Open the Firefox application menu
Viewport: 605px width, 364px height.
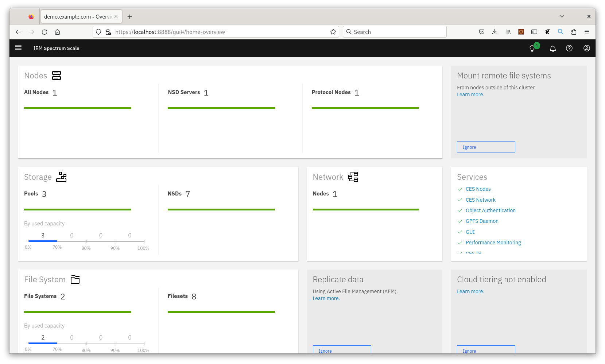pos(587,32)
